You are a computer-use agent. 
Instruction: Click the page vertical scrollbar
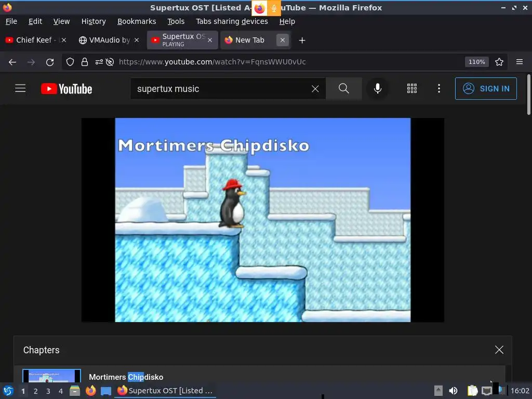(528, 95)
